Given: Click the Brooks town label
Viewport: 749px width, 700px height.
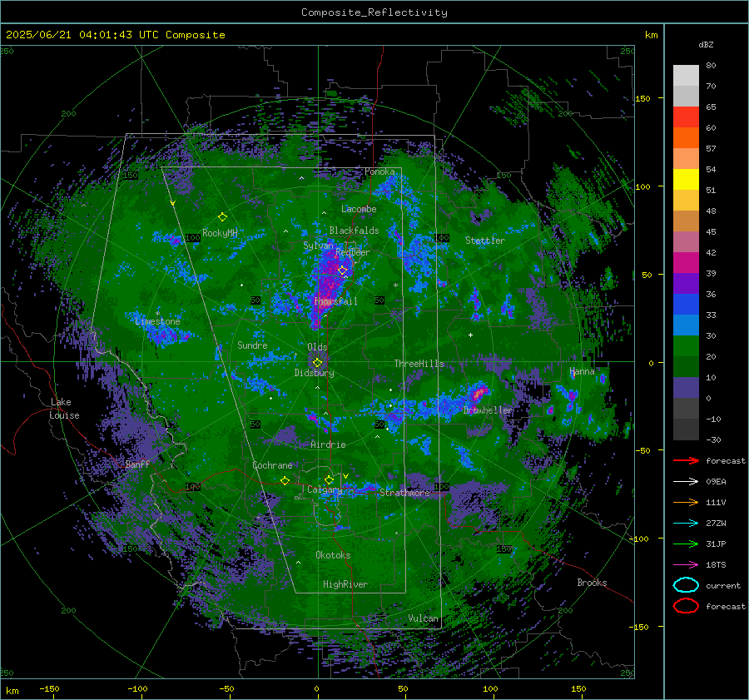Looking at the screenshot, I should [592, 583].
